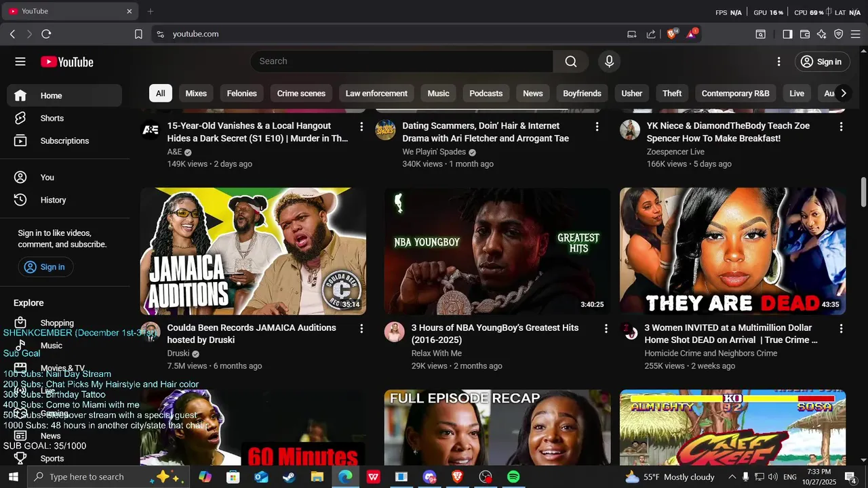
Task: Open Steam from the taskbar
Action: point(289,477)
